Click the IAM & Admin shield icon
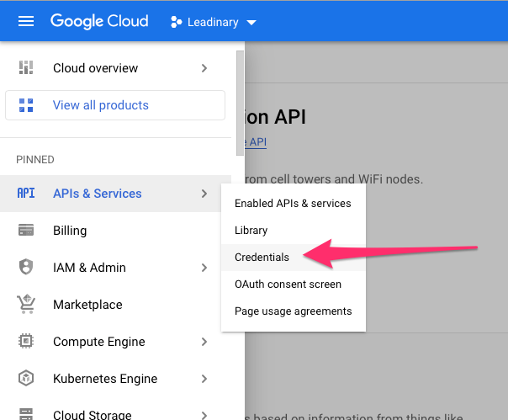Screen dimensions: 508x420 click(26, 267)
